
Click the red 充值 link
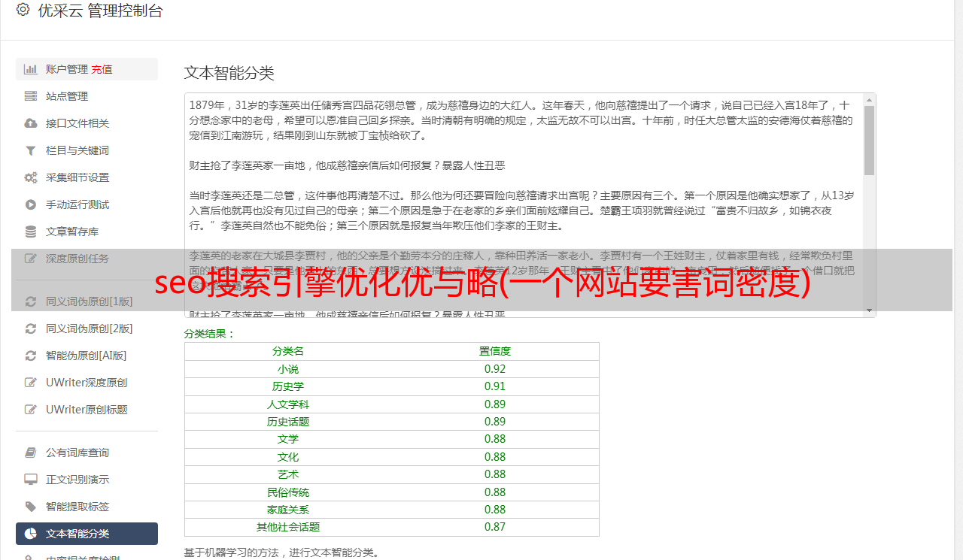tap(102, 69)
